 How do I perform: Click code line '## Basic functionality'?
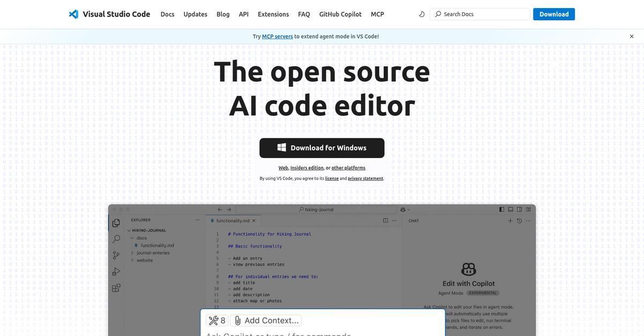pos(255,247)
